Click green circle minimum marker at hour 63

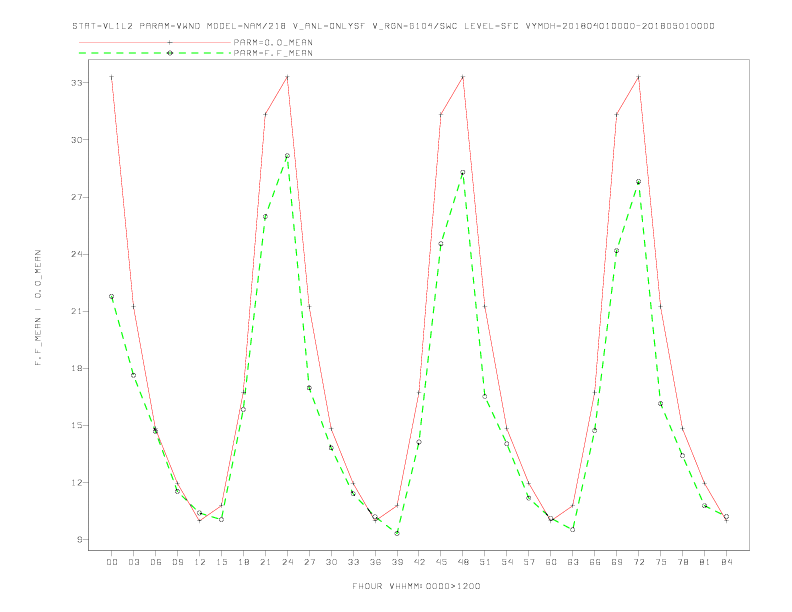(x=573, y=530)
